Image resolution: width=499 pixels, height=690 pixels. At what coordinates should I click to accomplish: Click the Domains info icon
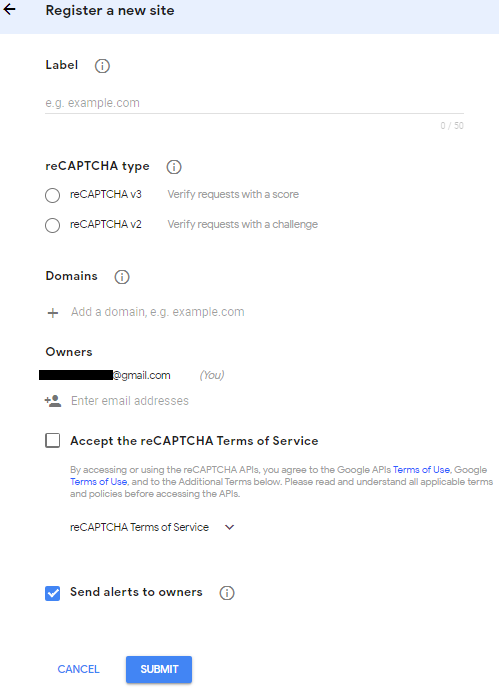(x=122, y=277)
